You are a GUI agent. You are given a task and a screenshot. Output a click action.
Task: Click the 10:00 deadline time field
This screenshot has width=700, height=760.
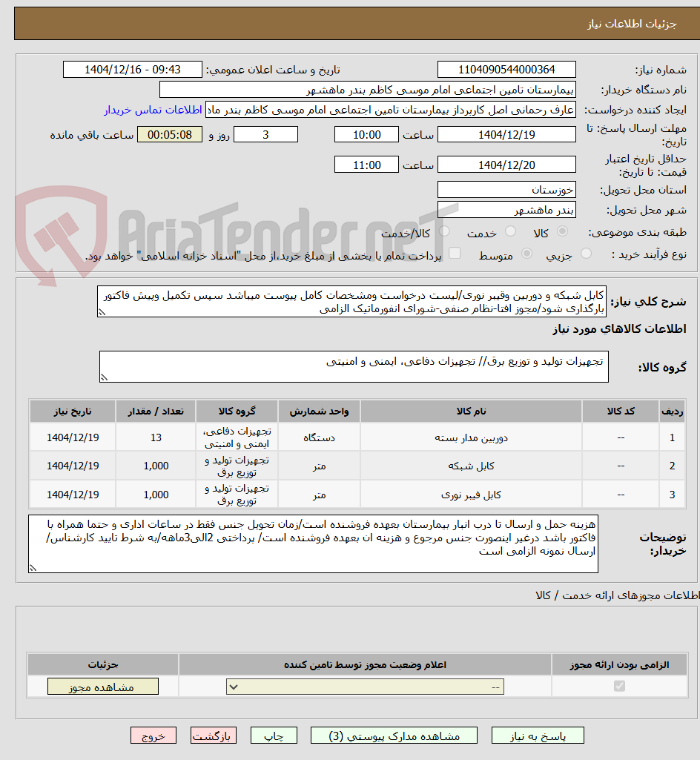pos(366,134)
